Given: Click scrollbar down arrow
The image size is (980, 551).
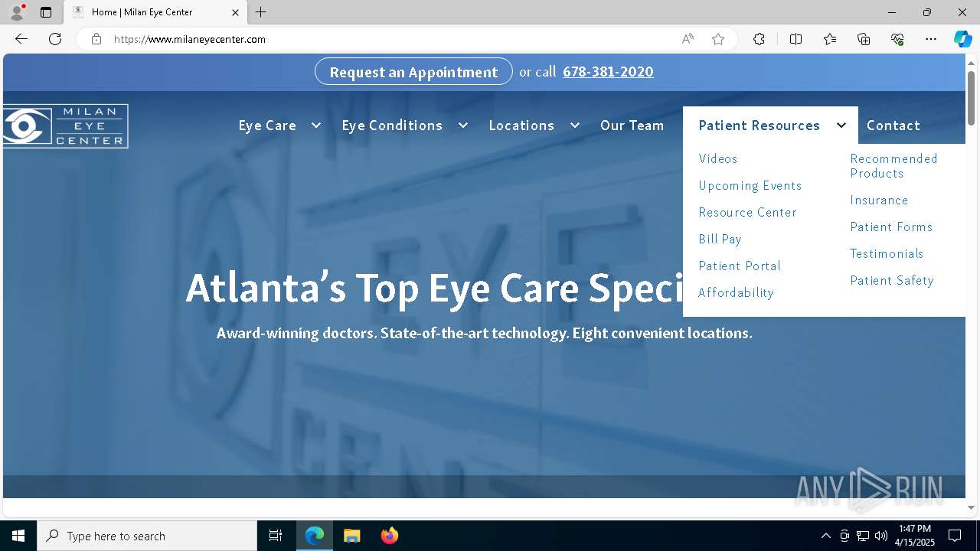Looking at the screenshot, I should [971, 507].
